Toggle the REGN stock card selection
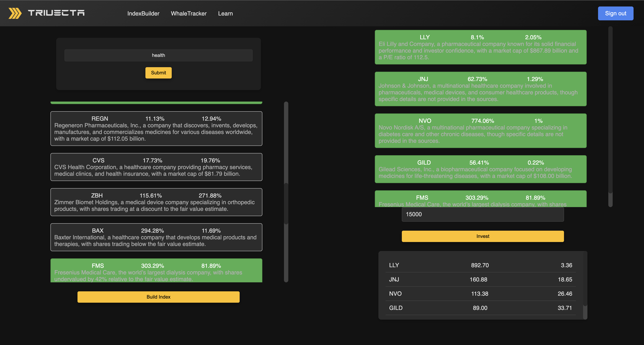The height and width of the screenshot is (345, 644). click(x=156, y=128)
